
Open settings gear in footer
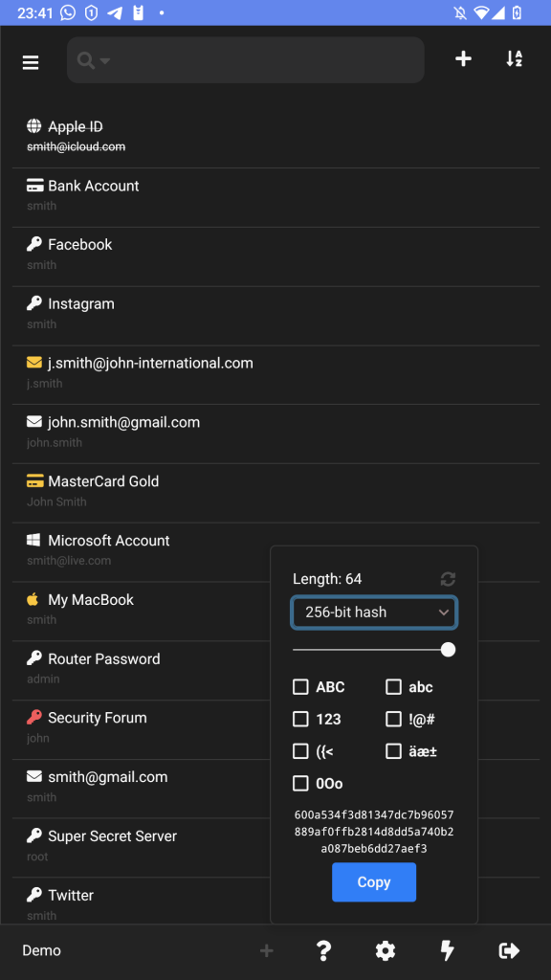click(386, 950)
